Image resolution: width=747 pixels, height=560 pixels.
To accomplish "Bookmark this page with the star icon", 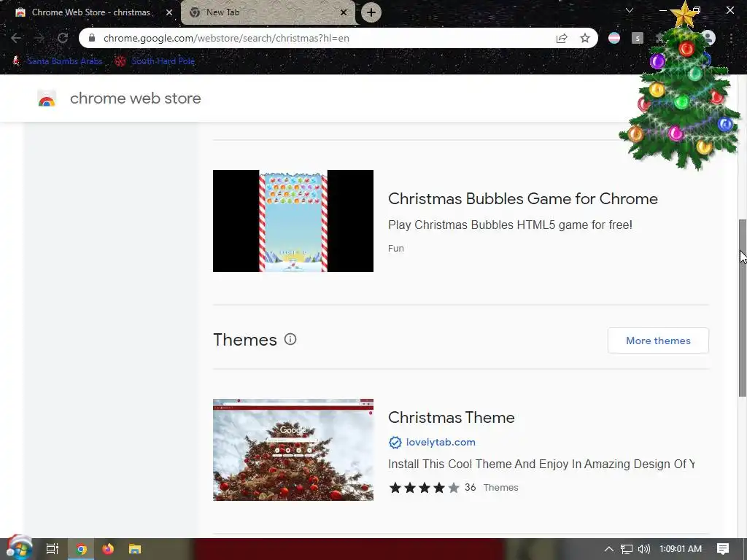I will pyautogui.click(x=585, y=38).
